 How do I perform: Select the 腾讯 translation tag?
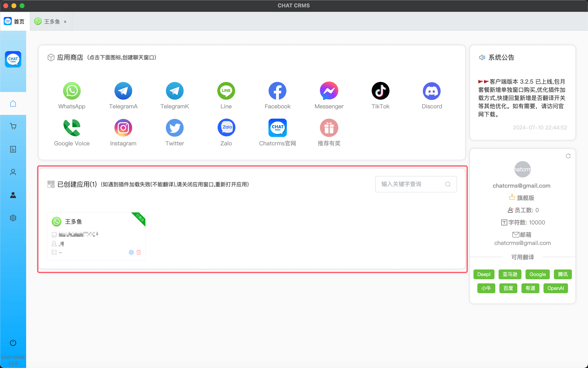click(x=563, y=274)
